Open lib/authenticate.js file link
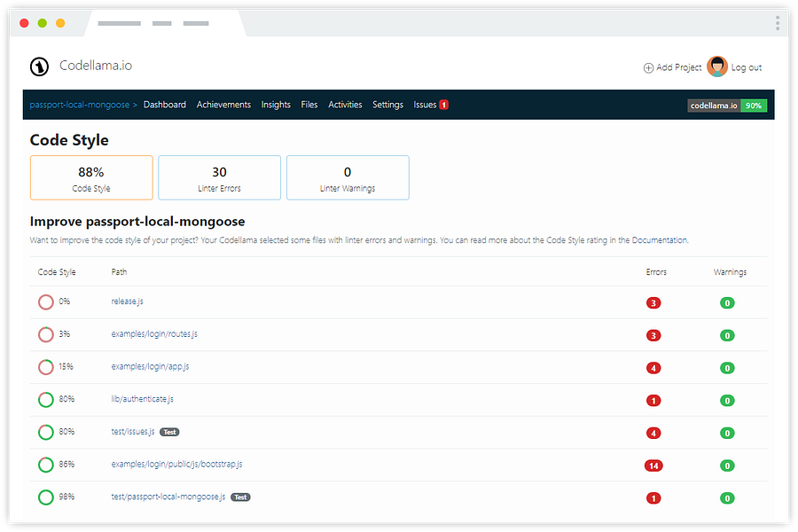 (142, 399)
